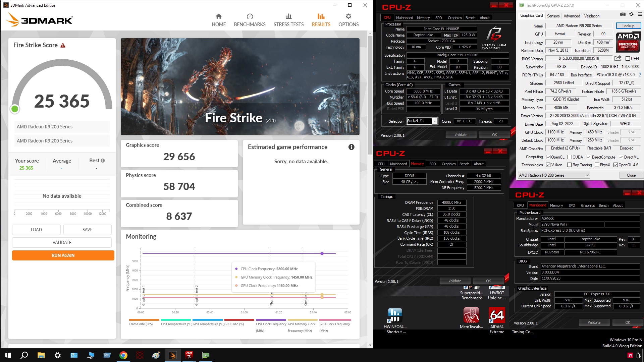This screenshot has width=644, height=362.
Task: Click the purple CPU clock chart marker dot
Action: tap(322, 253)
